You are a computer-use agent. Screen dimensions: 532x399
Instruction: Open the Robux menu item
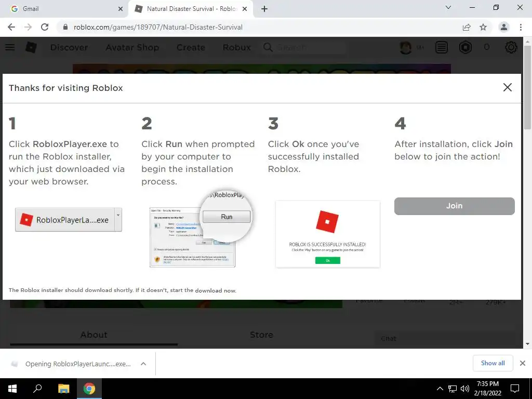pos(236,47)
